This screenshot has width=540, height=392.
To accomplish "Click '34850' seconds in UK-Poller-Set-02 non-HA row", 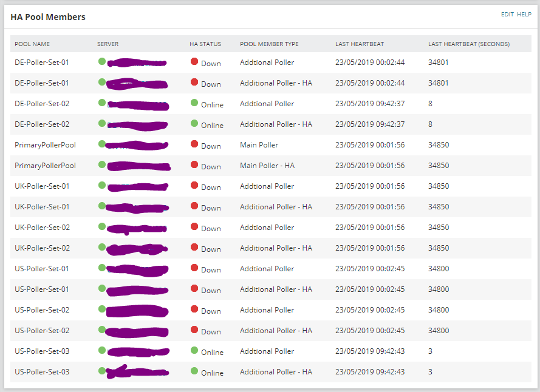I will coord(439,228).
